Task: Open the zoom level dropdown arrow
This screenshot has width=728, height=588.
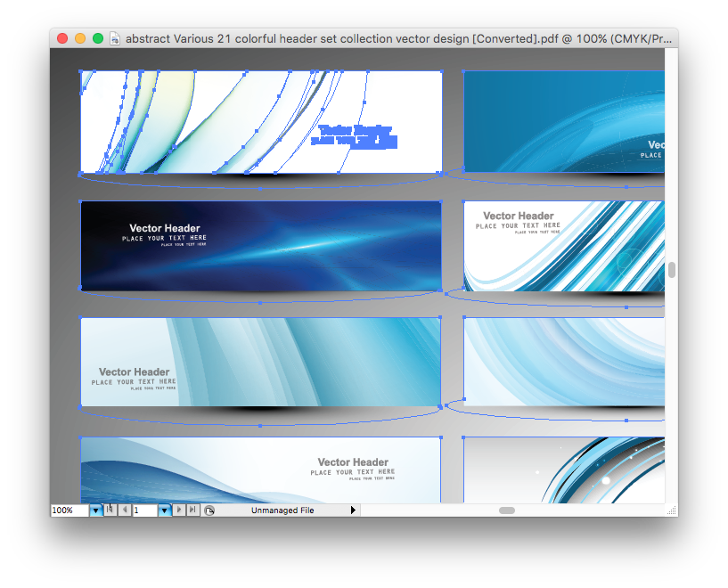Action: click(x=95, y=510)
